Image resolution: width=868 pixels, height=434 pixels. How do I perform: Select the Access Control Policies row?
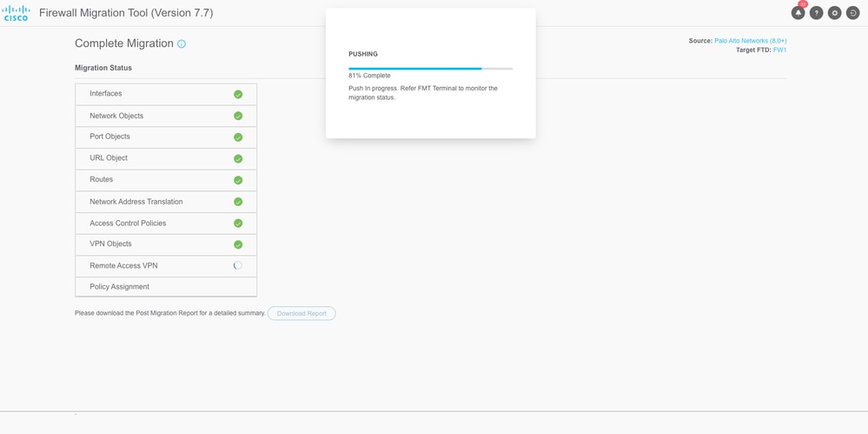[166, 223]
